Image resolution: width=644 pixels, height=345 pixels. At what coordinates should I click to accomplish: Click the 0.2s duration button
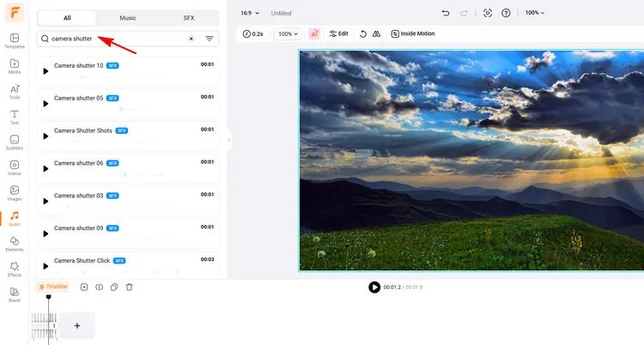point(252,33)
